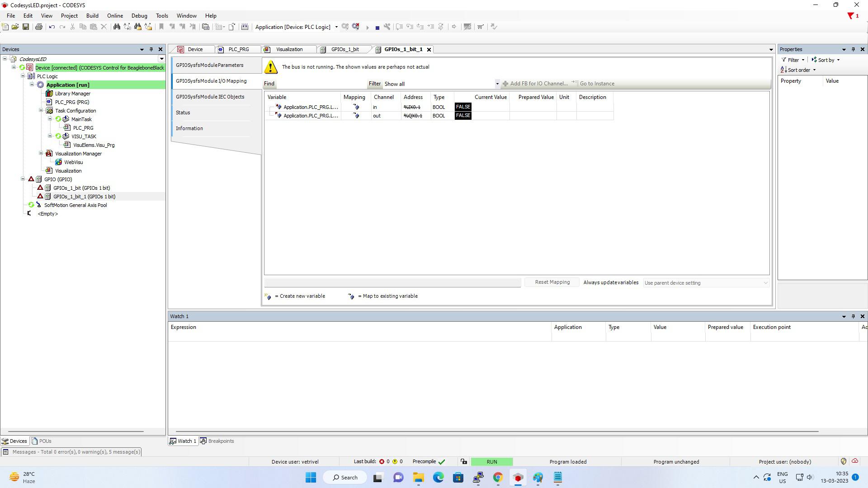Click the Find binoculars icon

[117, 27]
